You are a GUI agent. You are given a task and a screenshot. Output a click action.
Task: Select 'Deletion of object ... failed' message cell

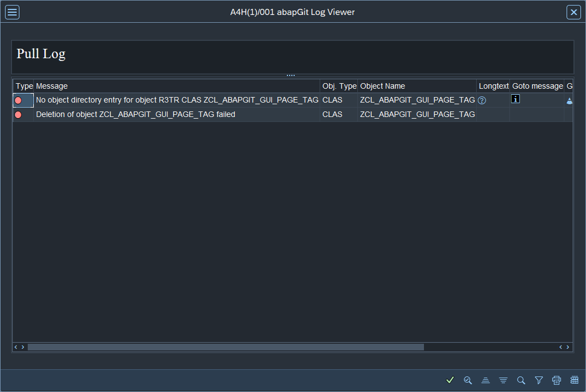[177, 115]
